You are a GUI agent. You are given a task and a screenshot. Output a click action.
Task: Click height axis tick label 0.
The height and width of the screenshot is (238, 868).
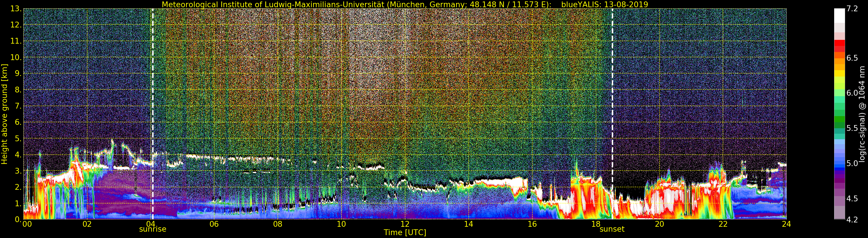click(x=18, y=220)
